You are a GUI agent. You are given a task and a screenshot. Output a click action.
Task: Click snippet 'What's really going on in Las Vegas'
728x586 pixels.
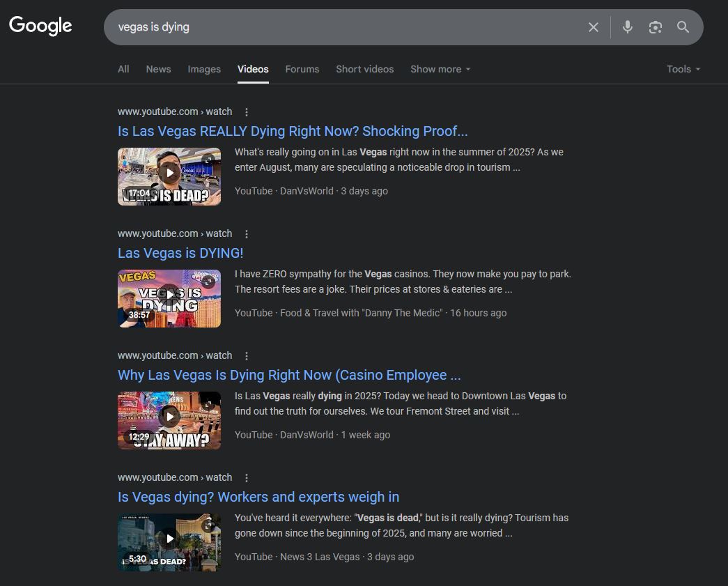click(x=398, y=160)
